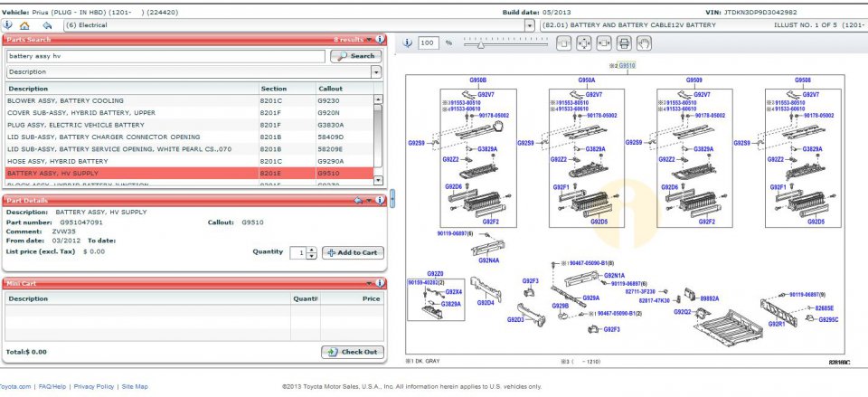Viewport: 868px width, 397px height.
Task: Click the results list scroll-up arrow
Action: pos(378,99)
